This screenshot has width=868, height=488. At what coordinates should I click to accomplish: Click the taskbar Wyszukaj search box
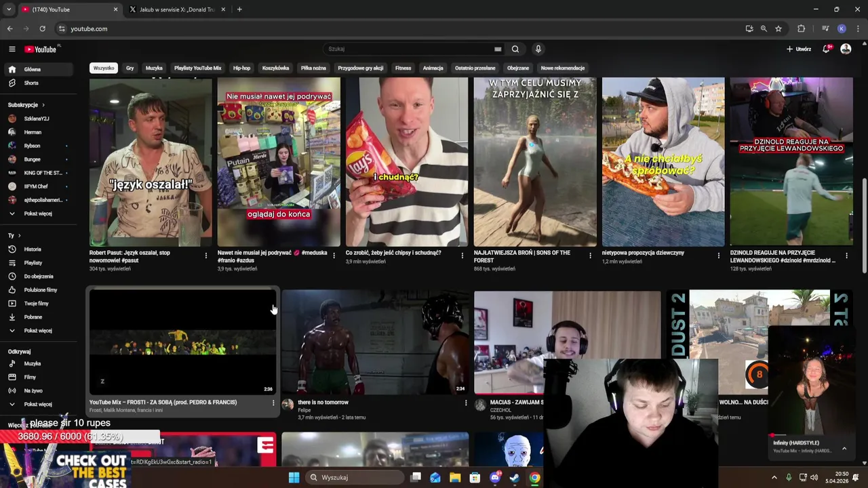pos(354,477)
